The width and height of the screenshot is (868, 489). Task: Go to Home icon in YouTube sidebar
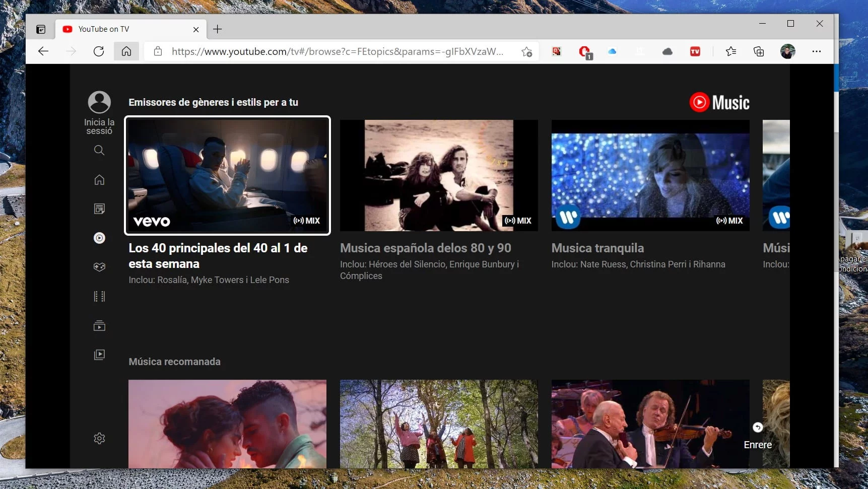click(99, 180)
